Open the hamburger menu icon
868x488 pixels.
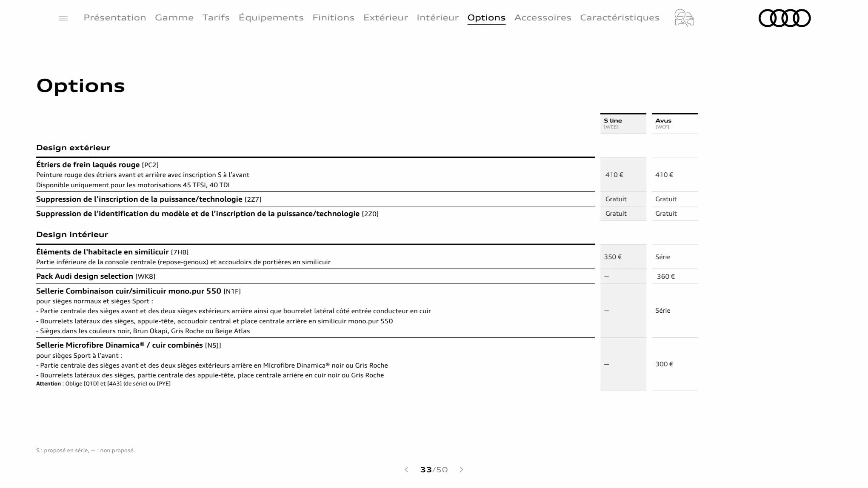63,18
